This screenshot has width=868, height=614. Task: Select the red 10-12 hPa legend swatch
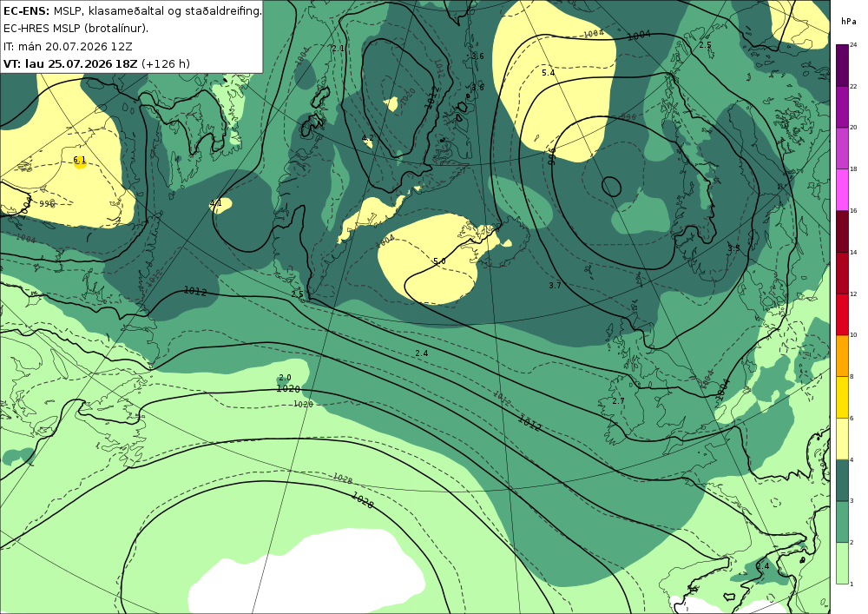click(x=842, y=314)
